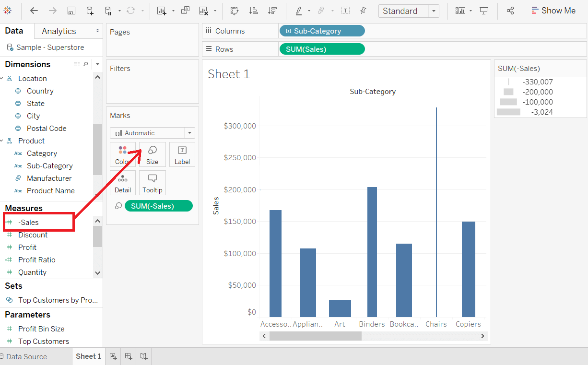Click the Highlight pen icon

click(x=299, y=11)
